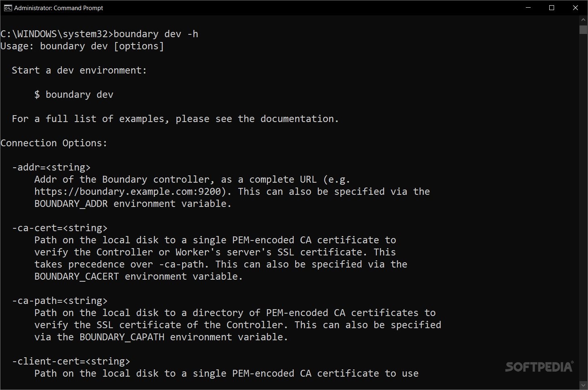Click the 'verify the SSL certificate of the Controller' line
Screen dimensions: 588x390
pos(238,325)
